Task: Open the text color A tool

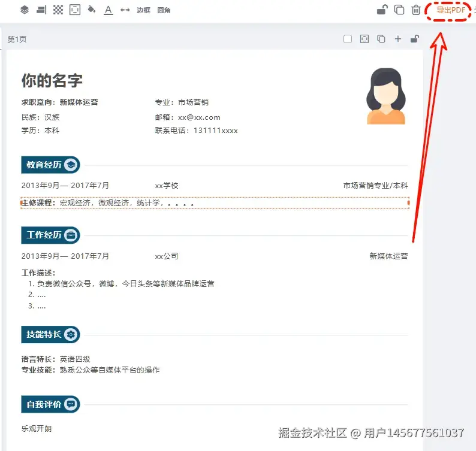Action: pyautogui.click(x=108, y=10)
